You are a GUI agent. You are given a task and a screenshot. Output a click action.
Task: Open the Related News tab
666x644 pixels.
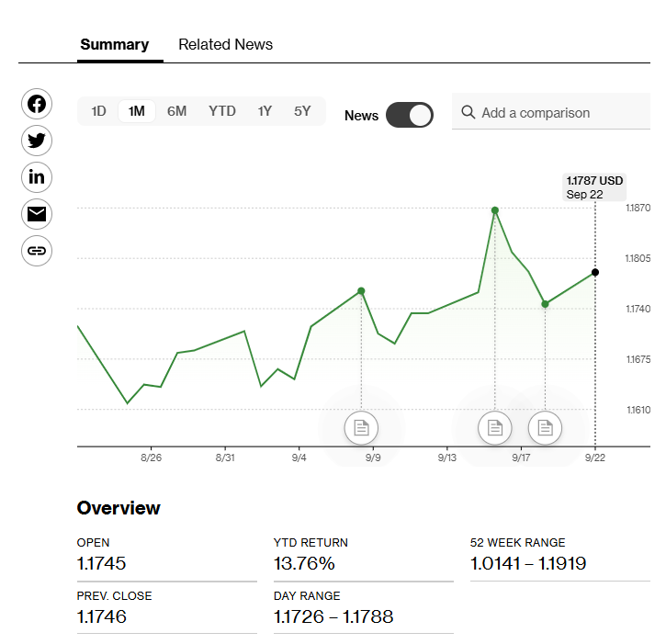tap(225, 44)
